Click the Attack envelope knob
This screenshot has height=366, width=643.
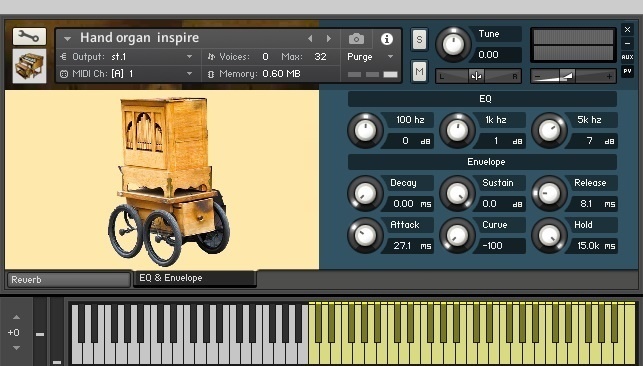365,235
